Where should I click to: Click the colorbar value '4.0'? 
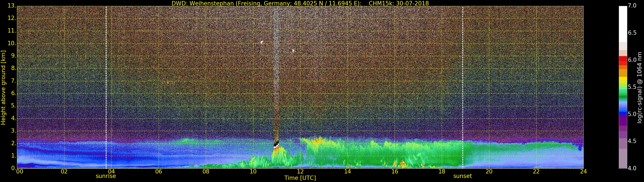[632, 168]
